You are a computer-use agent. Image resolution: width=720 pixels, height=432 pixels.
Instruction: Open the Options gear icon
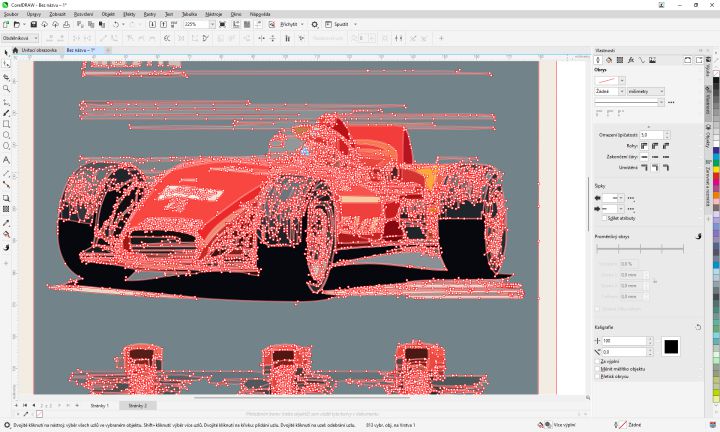[314, 24]
